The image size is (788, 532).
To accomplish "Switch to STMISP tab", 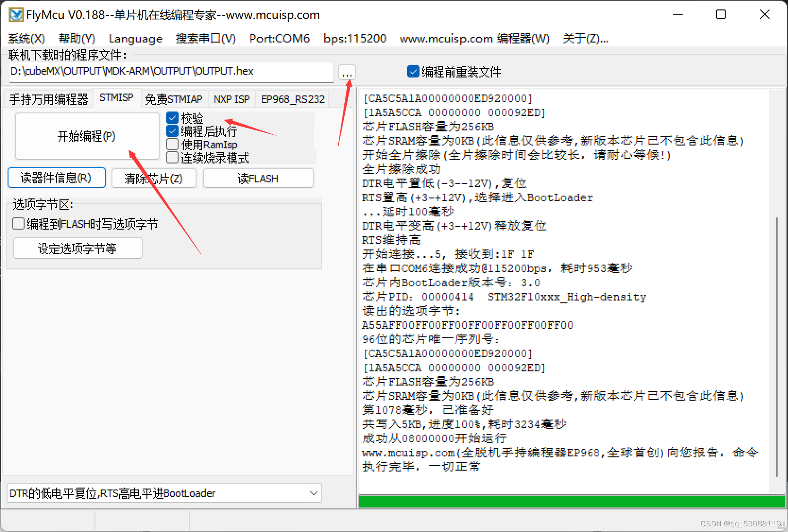I will (x=116, y=98).
